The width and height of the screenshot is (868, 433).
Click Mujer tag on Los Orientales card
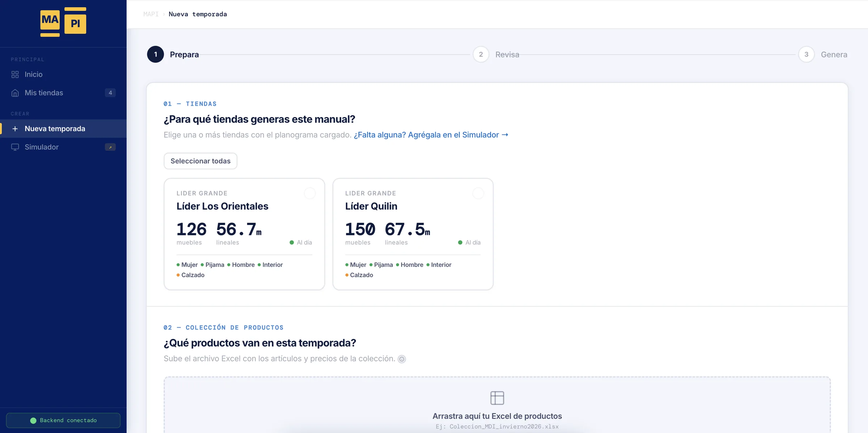(x=187, y=265)
